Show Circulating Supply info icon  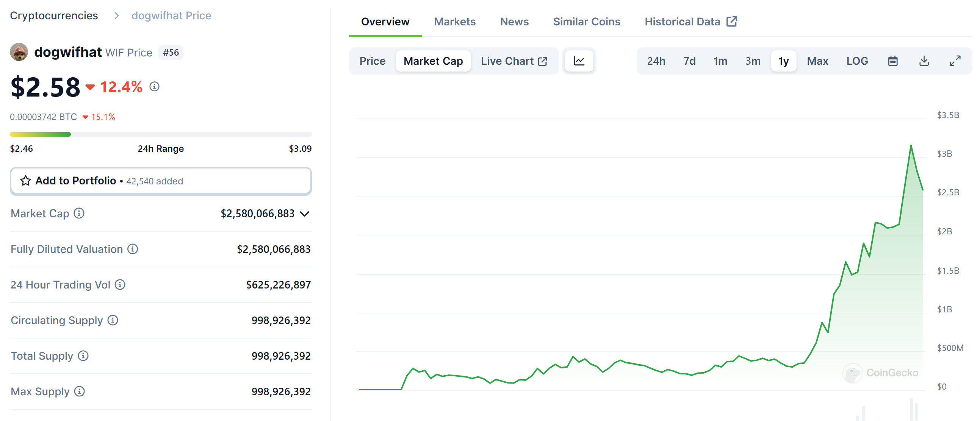coord(113,320)
